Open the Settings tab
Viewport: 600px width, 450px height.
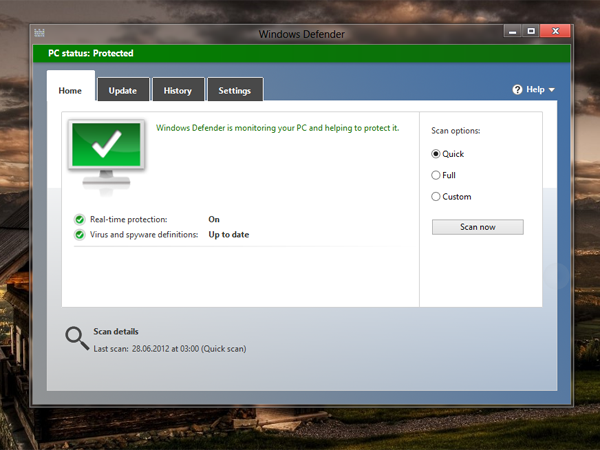tap(235, 91)
